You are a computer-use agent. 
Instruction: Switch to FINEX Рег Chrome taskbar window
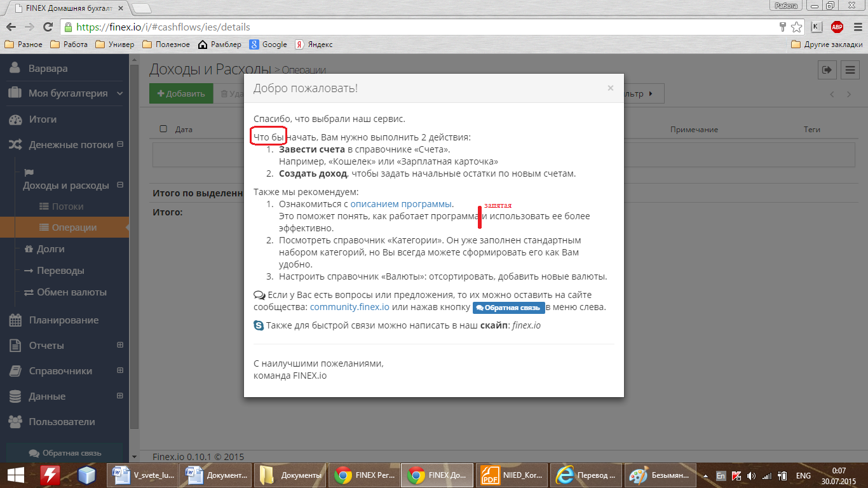click(x=363, y=475)
